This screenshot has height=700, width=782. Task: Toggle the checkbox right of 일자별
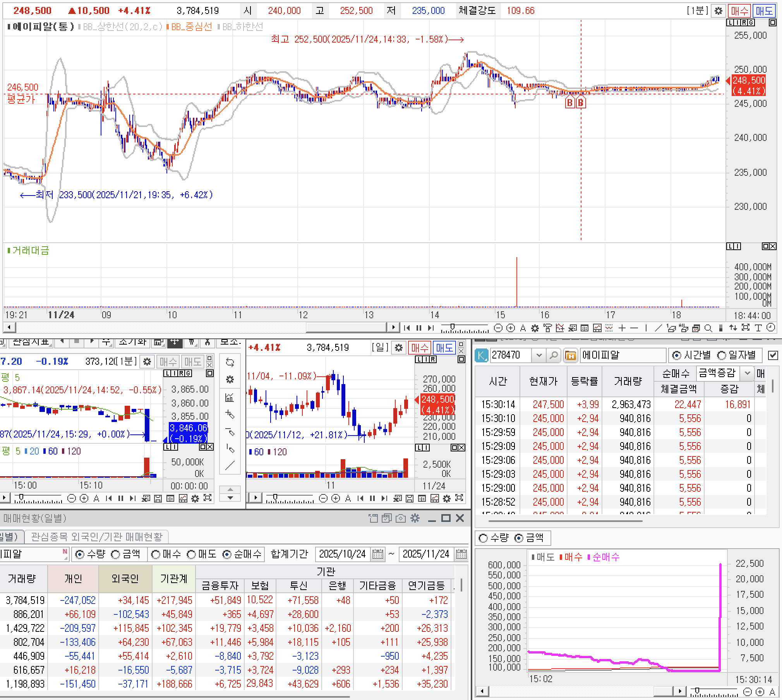773,355
